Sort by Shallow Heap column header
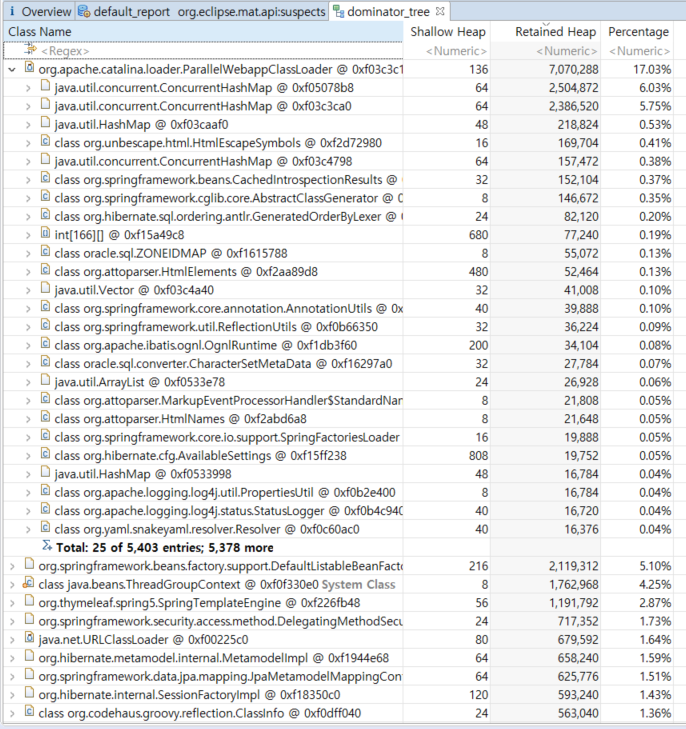This screenshot has height=729, width=686. [447, 32]
